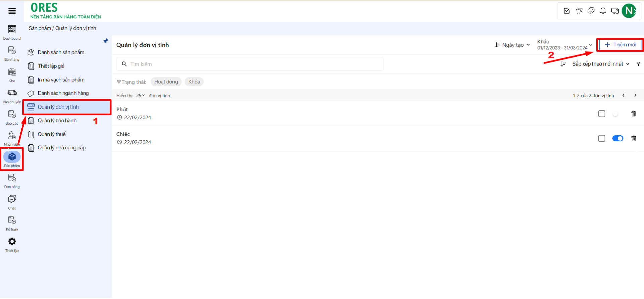Open the hamburger menu icon

click(x=12, y=11)
